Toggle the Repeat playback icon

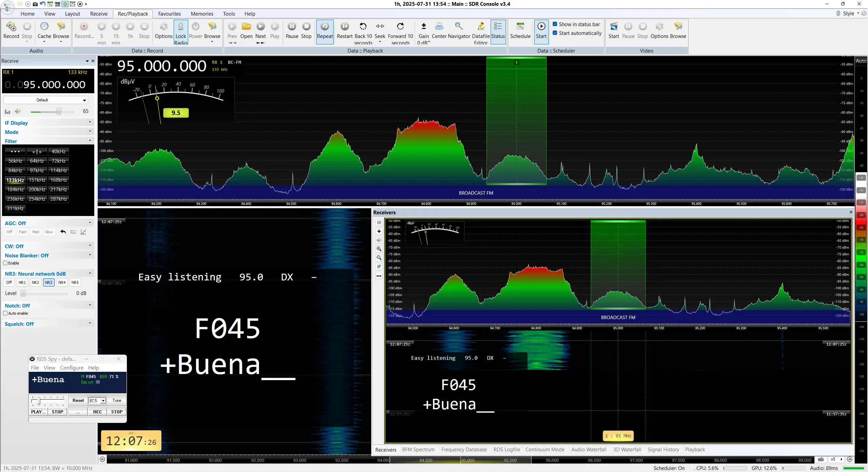(325, 26)
